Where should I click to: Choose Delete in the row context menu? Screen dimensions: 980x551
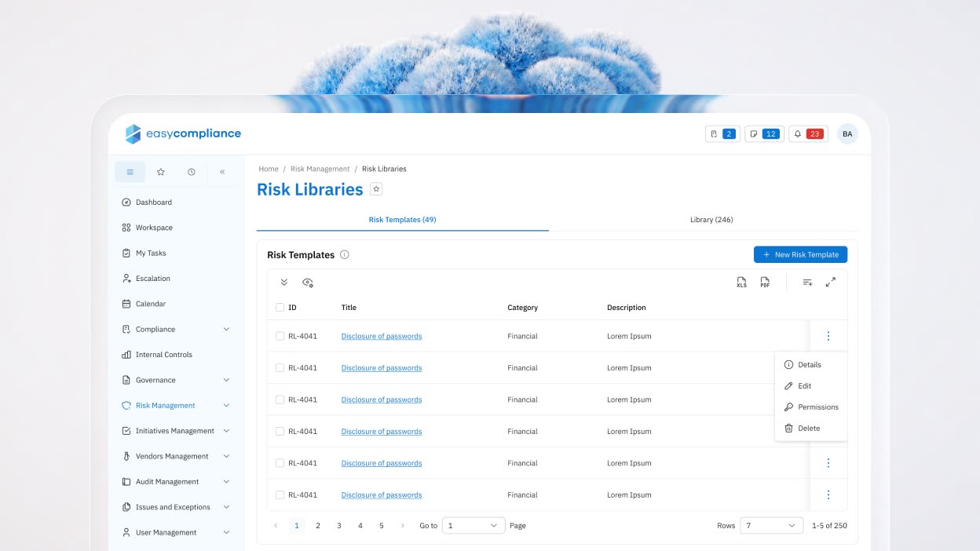[x=810, y=429]
